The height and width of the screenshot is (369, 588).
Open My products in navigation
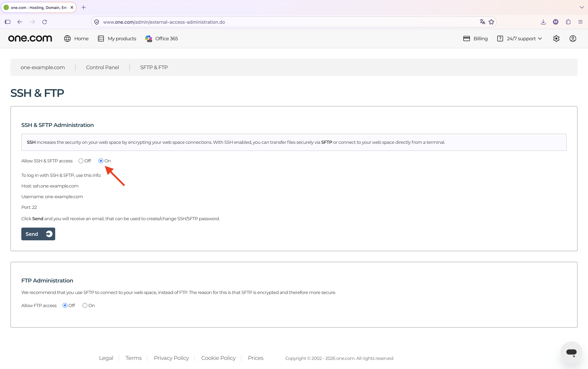point(117,39)
